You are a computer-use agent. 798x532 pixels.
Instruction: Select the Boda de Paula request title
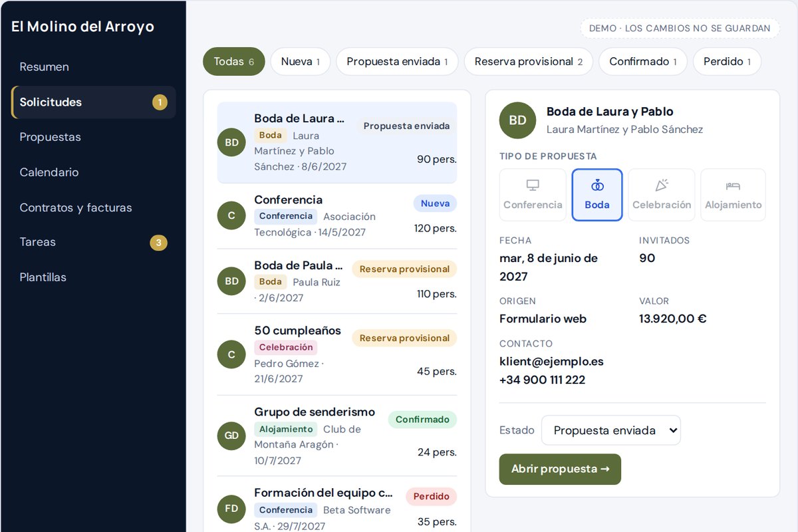299,265
